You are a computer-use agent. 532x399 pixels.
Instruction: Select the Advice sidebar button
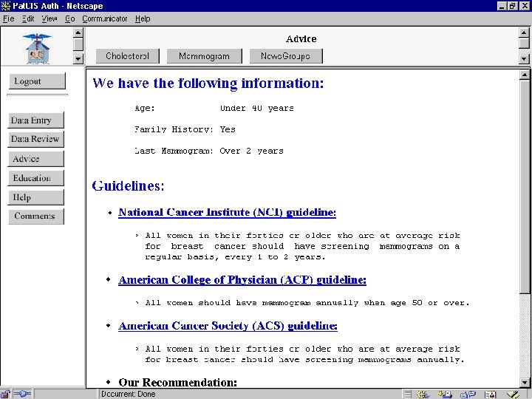pyautogui.click(x=35, y=159)
